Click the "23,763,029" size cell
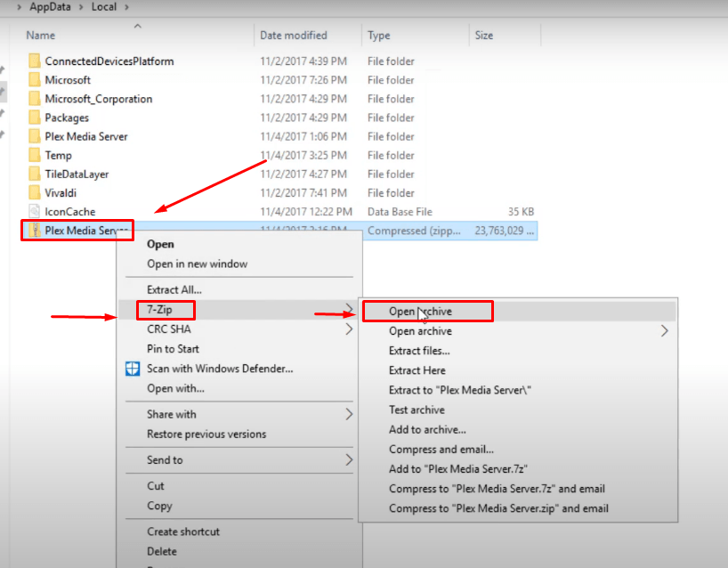 505,231
